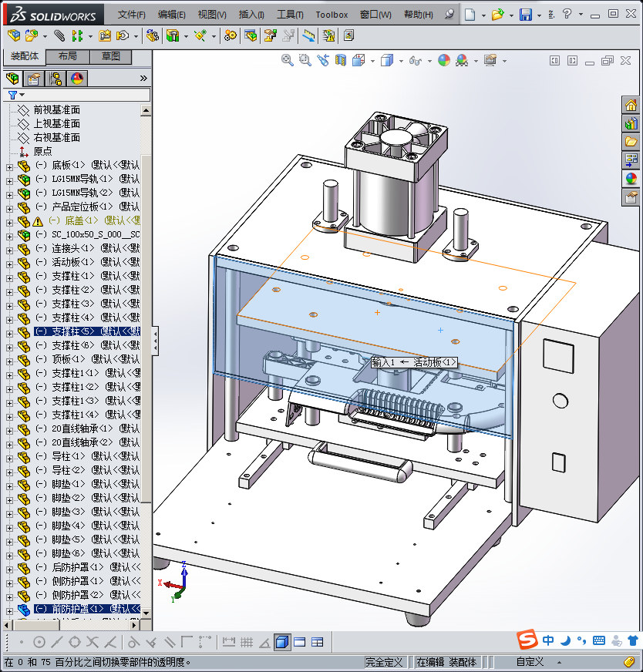
Task: Expand the 顶板<1> component node
Action: point(9,360)
